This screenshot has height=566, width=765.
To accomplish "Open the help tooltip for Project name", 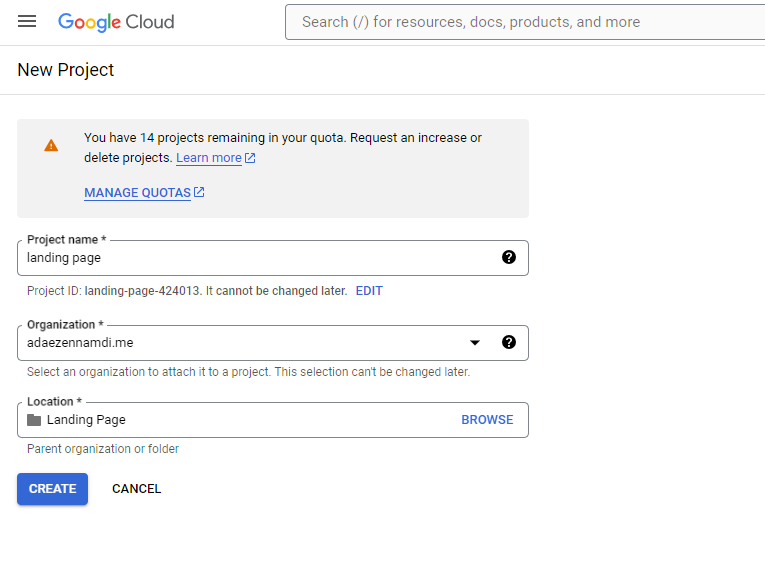I will 509,257.
